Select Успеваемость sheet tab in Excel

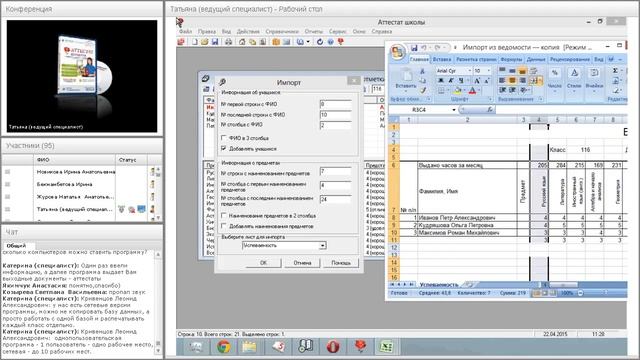[439, 284]
